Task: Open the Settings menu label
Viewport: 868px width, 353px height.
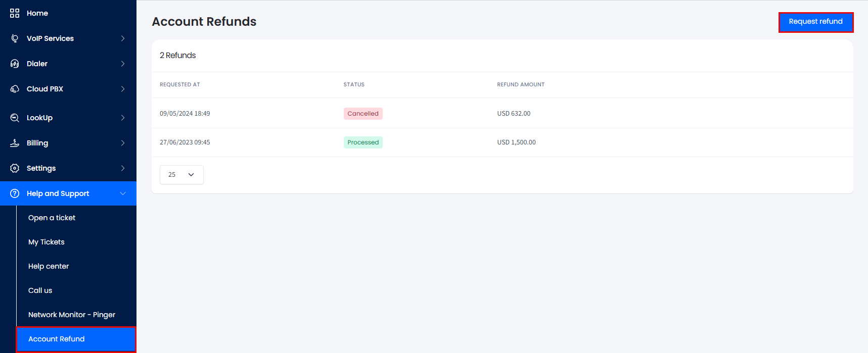Action: 41,168
